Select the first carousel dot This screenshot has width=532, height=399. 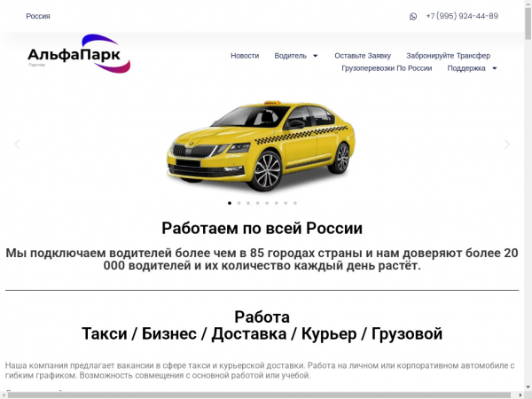click(230, 203)
